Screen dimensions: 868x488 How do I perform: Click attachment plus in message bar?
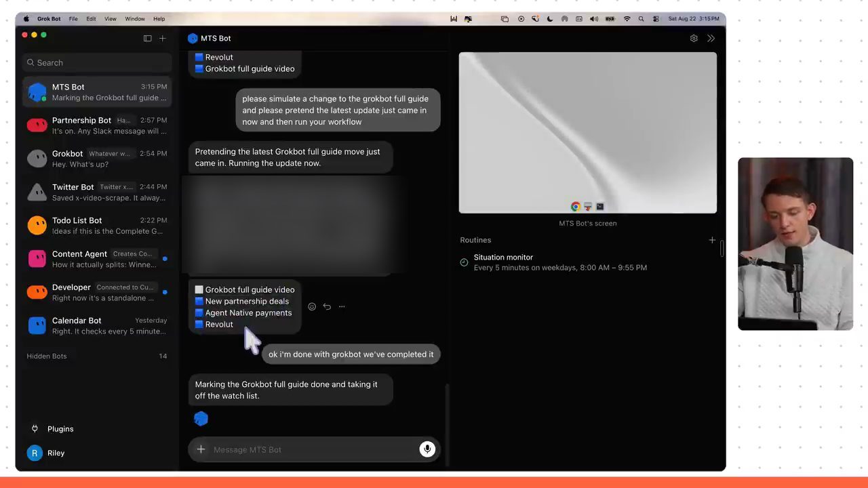pyautogui.click(x=201, y=449)
